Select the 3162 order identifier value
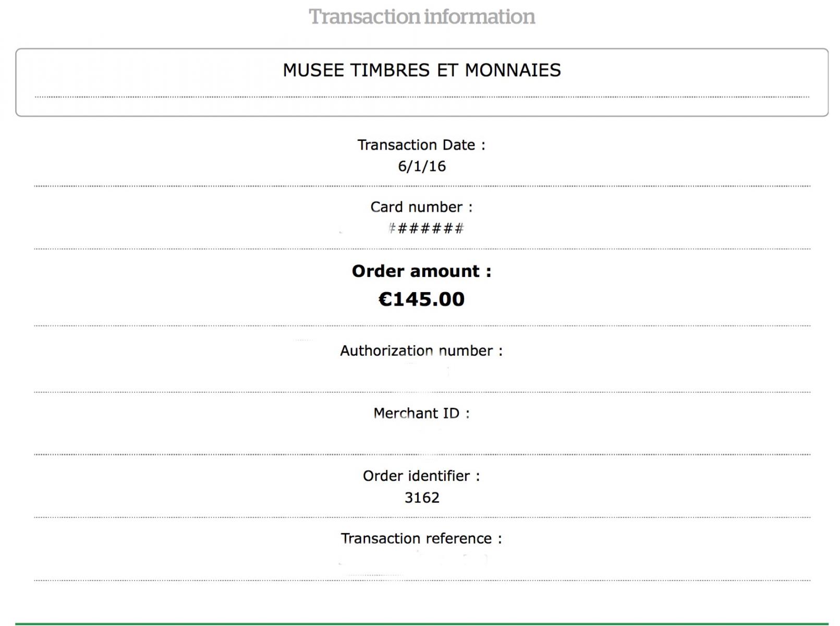 tap(422, 498)
